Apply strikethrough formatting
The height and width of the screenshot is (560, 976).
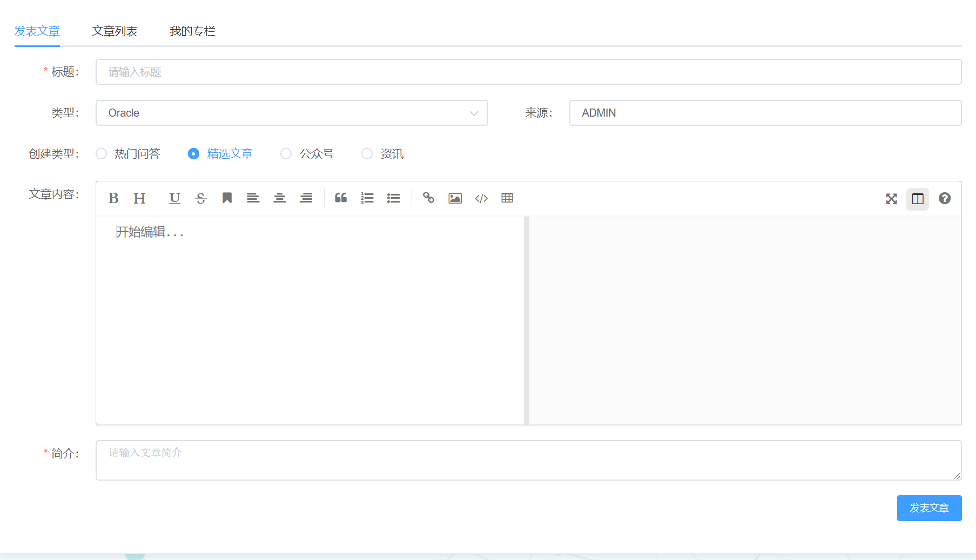point(201,198)
